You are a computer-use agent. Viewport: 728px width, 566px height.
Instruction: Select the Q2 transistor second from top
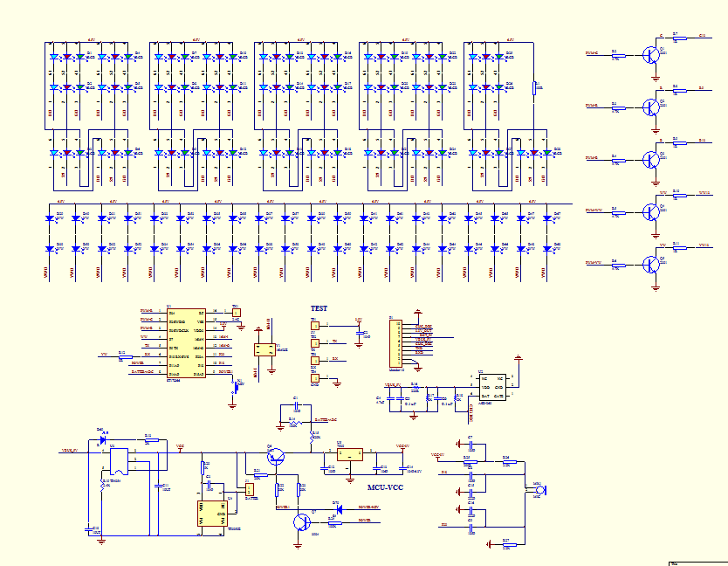point(650,107)
